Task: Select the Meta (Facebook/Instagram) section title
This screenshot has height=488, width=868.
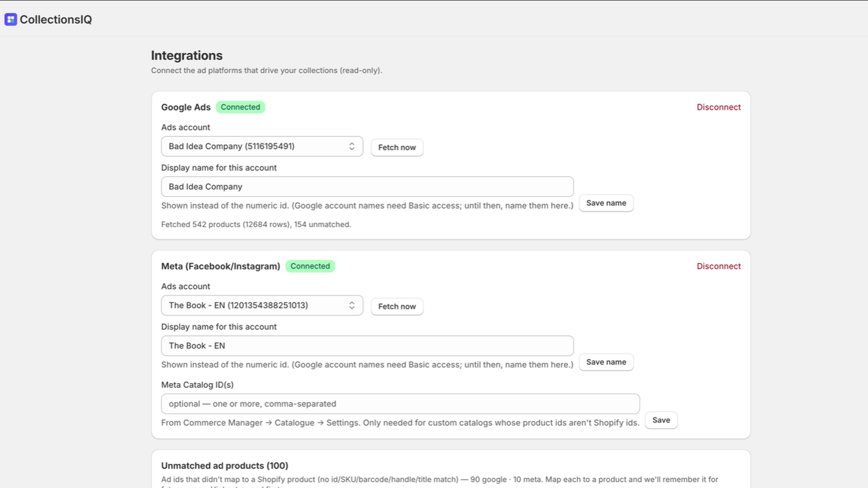Action: pyautogui.click(x=221, y=266)
